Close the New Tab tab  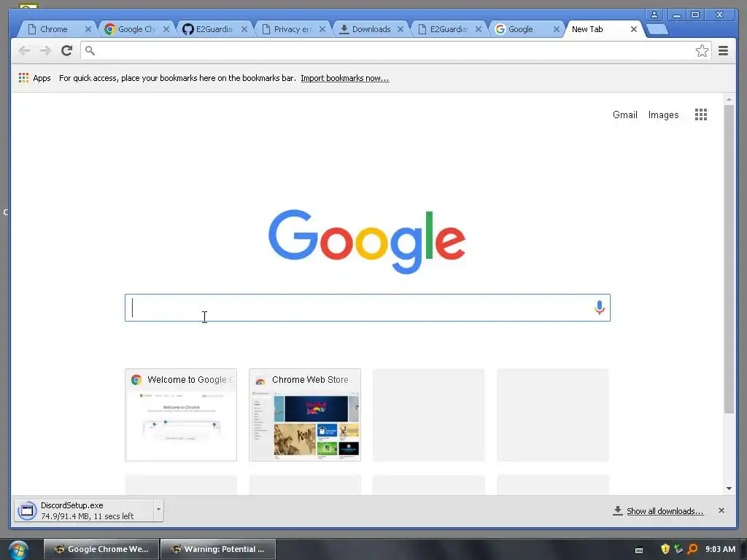[634, 29]
